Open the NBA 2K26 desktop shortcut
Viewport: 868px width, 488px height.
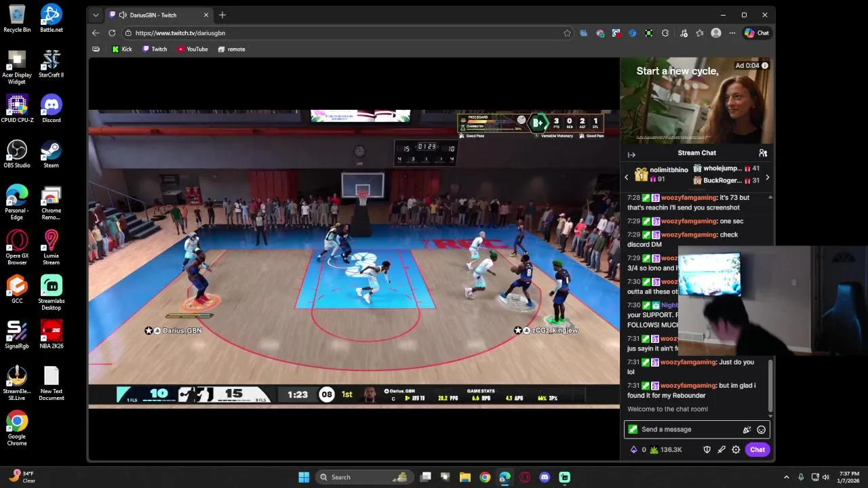pos(51,335)
